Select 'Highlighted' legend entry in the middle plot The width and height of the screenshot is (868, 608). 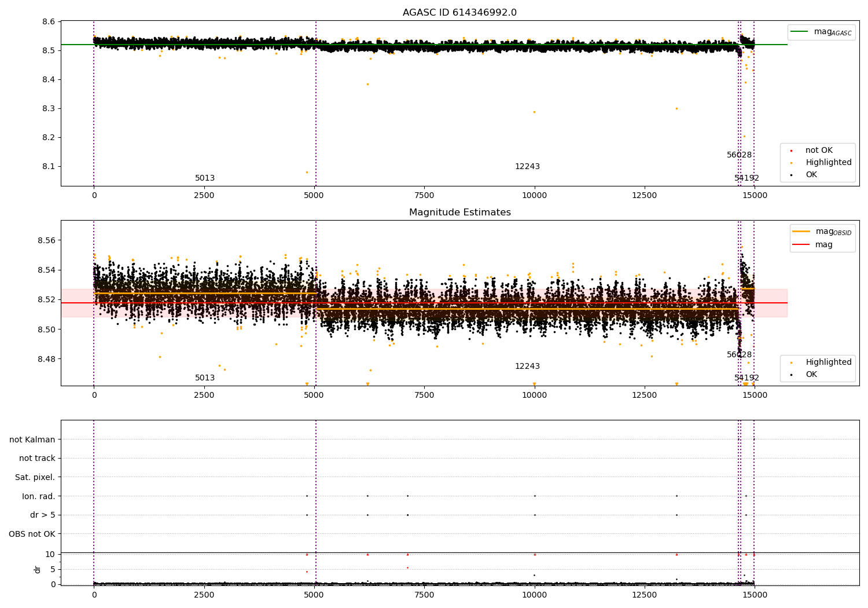(x=829, y=362)
